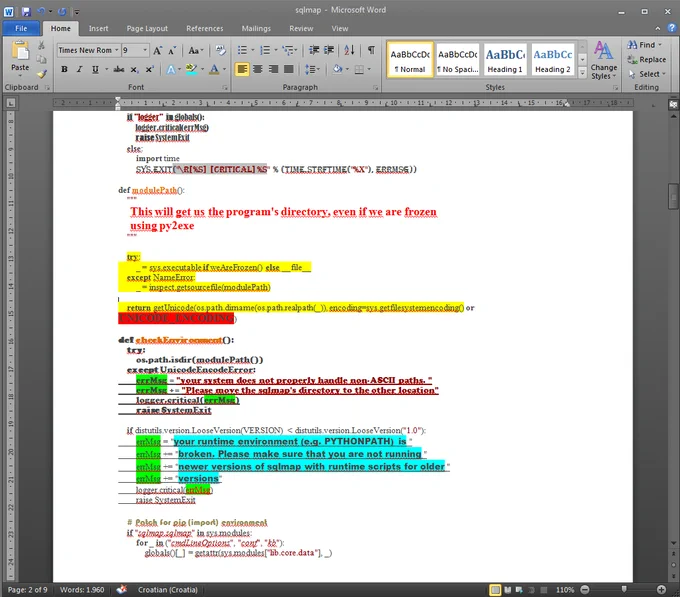
Task: Click the tab selector at ruler corner
Action: click(x=11, y=103)
